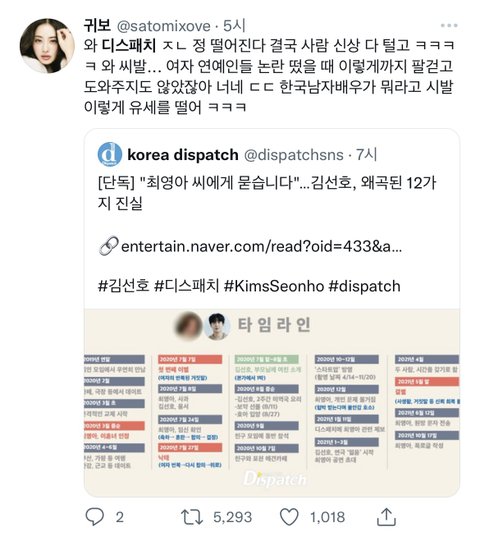Open 귀보's profile avatar photo
The width and height of the screenshot is (480, 541).
click(47, 46)
